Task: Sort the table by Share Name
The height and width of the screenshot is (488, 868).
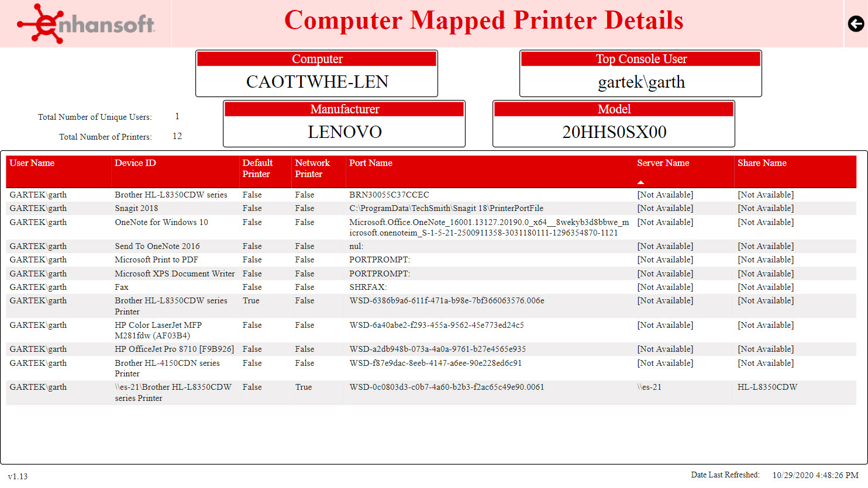Action: tap(762, 162)
